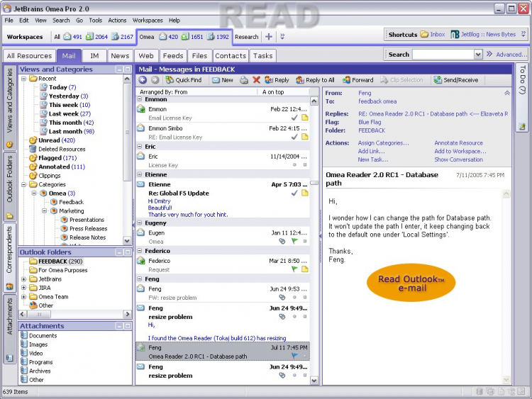The height and width of the screenshot is (399, 532).
Task: Reply to the selected message
Action: [277, 80]
